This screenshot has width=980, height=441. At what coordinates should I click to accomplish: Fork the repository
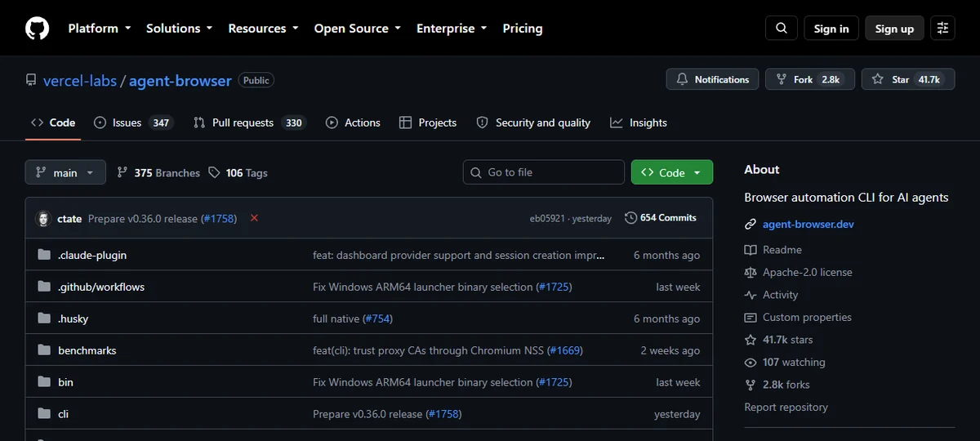[809, 79]
